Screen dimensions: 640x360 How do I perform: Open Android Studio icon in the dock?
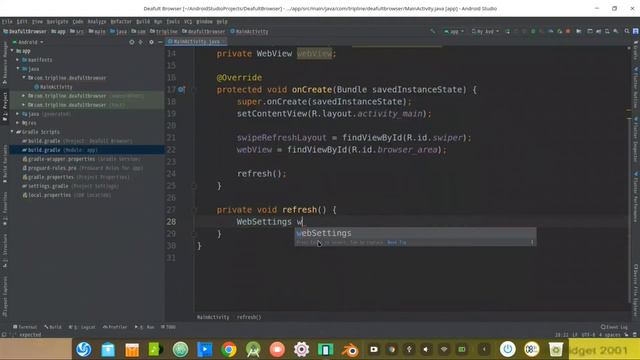(x=253, y=349)
